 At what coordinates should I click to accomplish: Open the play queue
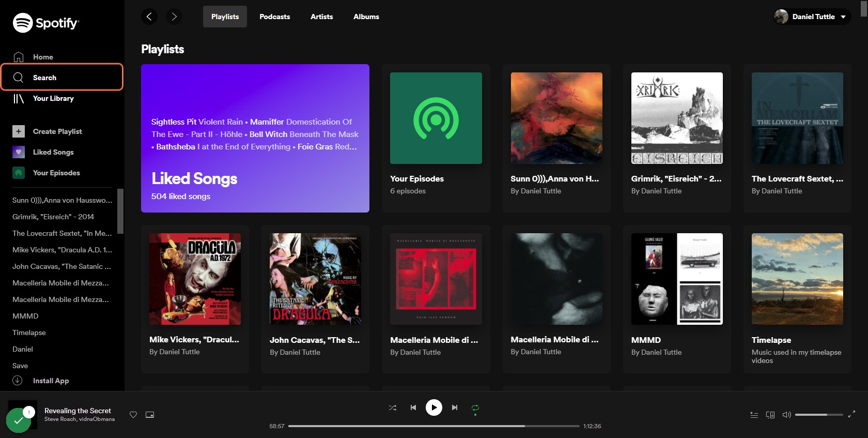[x=754, y=415]
